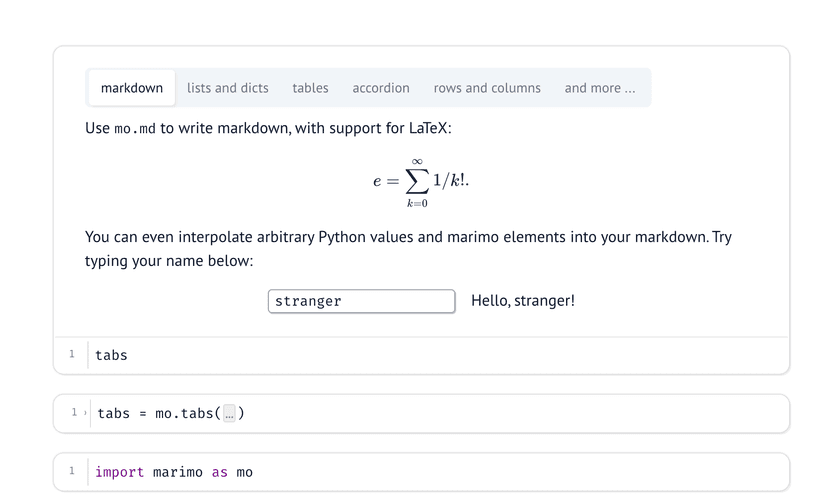Unfold the '...' placeholder in mo.tabs()

(x=229, y=414)
